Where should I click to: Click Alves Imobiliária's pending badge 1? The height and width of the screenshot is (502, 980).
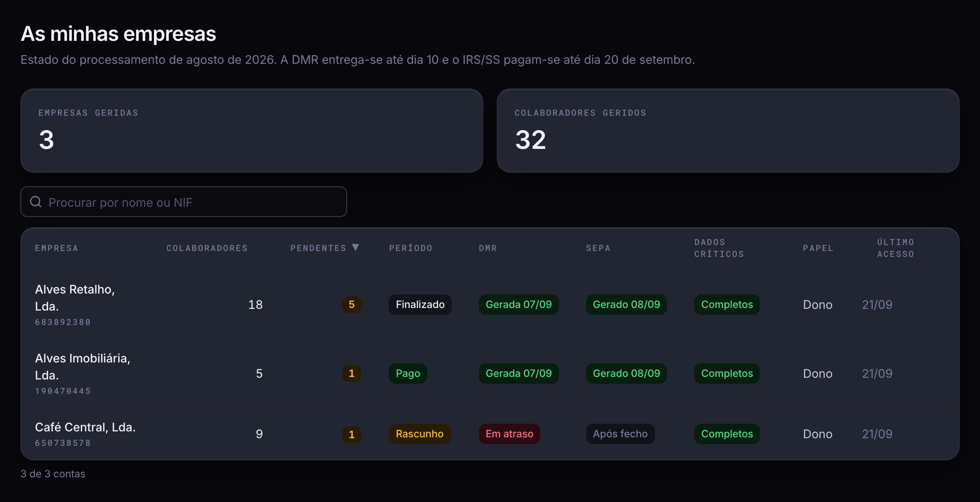352,374
